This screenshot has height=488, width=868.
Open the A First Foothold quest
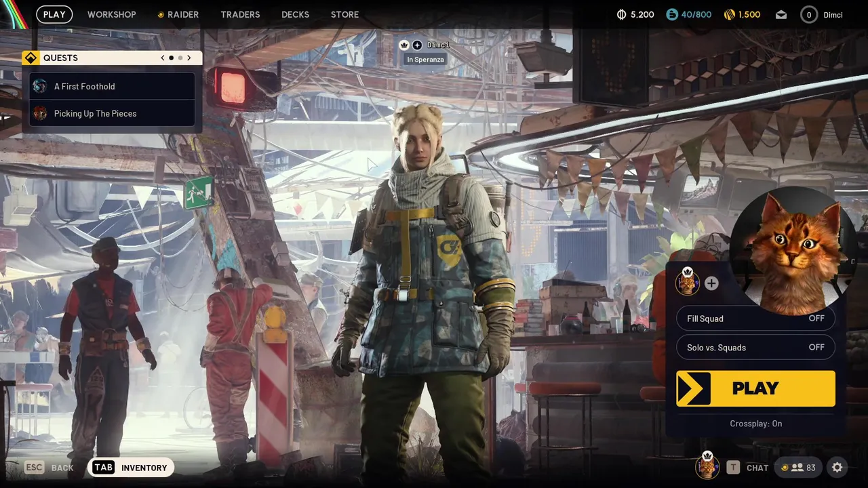[112, 86]
